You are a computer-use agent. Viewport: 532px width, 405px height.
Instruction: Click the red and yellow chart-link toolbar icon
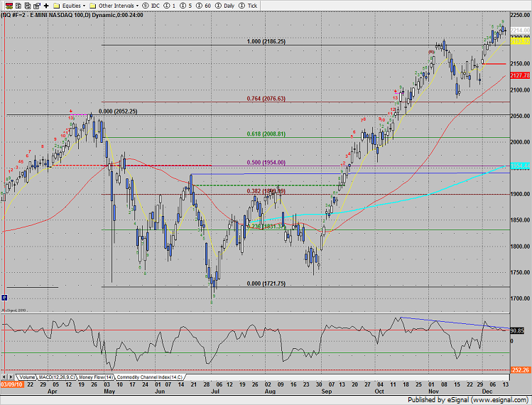[9, 6]
